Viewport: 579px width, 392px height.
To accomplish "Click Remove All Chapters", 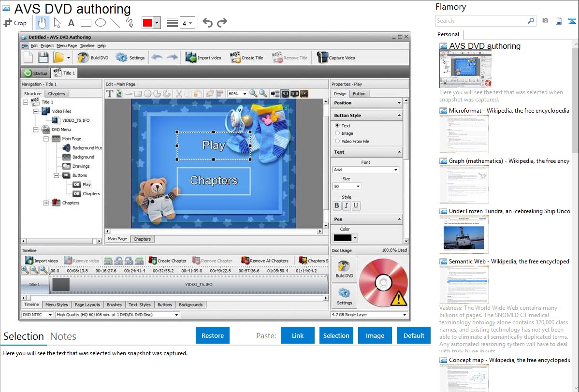I will pyautogui.click(x=264, y=261).
